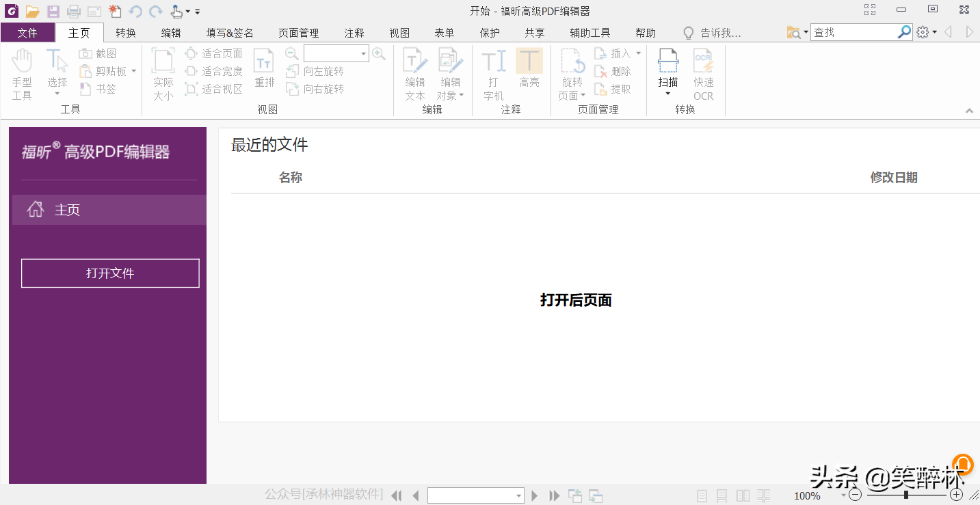
Task: Click the 打开文件 button
Action: [x=110, y=273]
